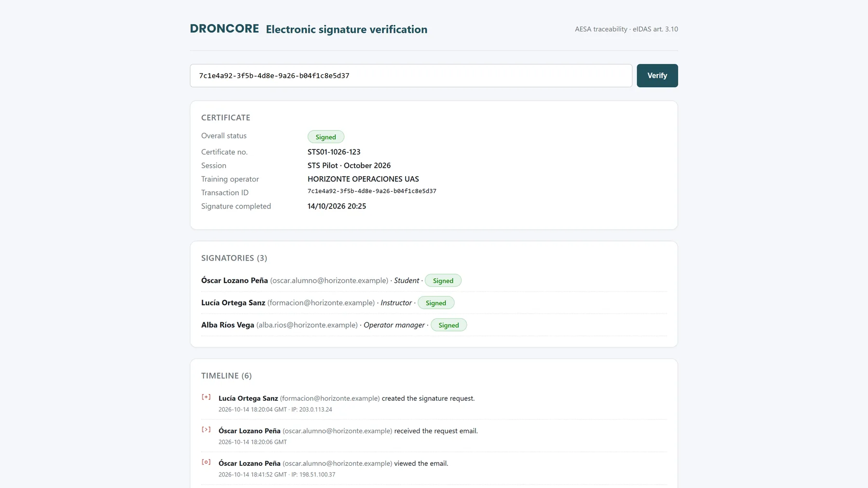Click the TIMELINE (6) section heading
This screenshot has width=868, height=488.
click(227, 376)
